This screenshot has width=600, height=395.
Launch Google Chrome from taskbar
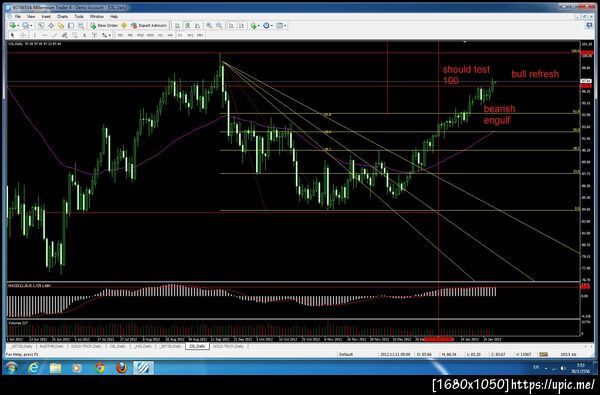[100, 368]
